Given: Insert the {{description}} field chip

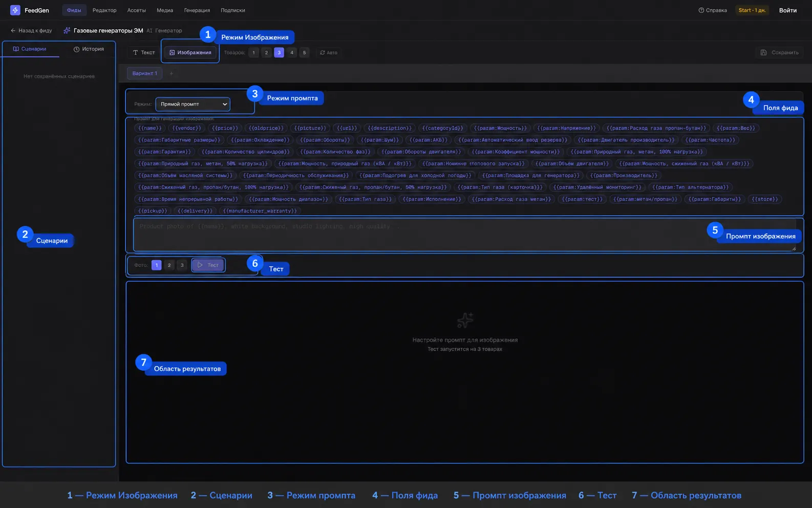Looking at the screenshot, I should 390,128.
